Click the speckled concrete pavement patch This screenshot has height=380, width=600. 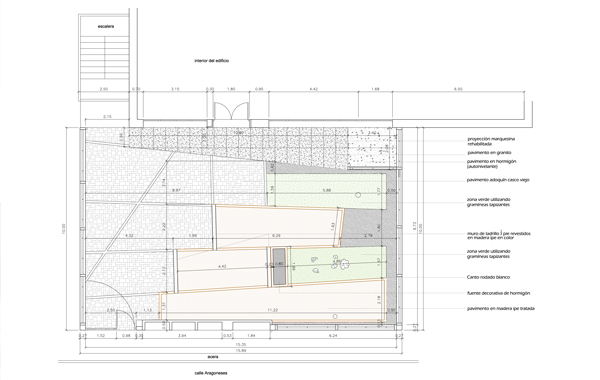372,148
